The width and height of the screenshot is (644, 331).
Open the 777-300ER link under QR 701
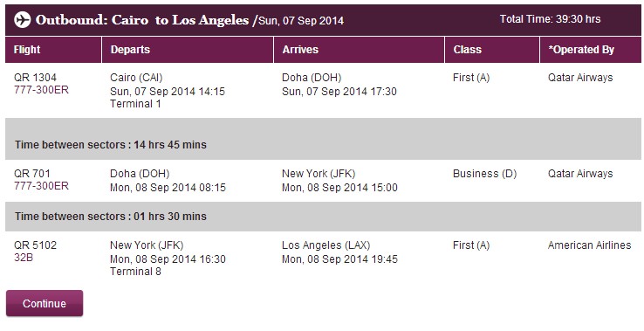41,186
